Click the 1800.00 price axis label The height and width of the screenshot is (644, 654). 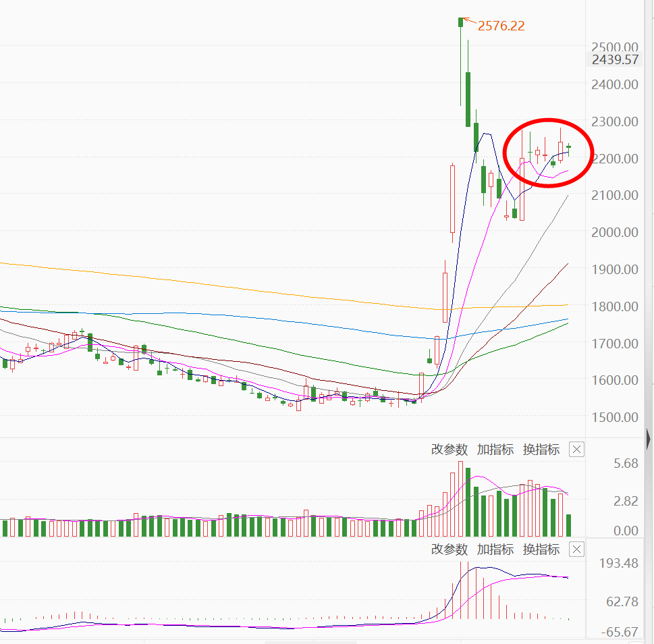(615, 306)
